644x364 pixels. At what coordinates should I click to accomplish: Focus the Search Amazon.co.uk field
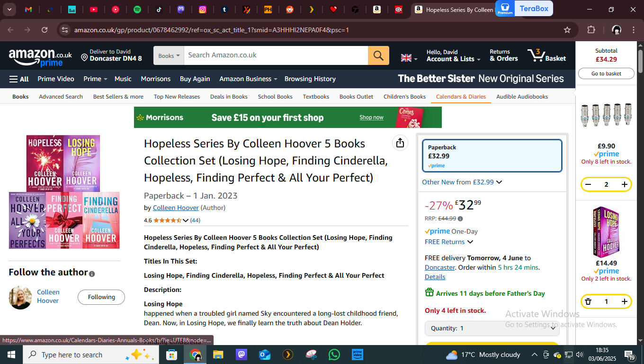[x=276, y=55]
